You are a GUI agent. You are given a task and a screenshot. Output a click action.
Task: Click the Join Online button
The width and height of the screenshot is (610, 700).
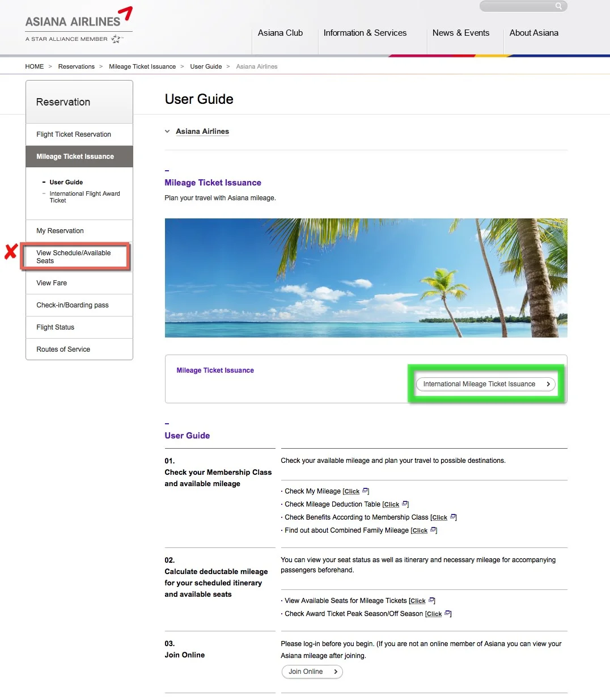point(312,672)
